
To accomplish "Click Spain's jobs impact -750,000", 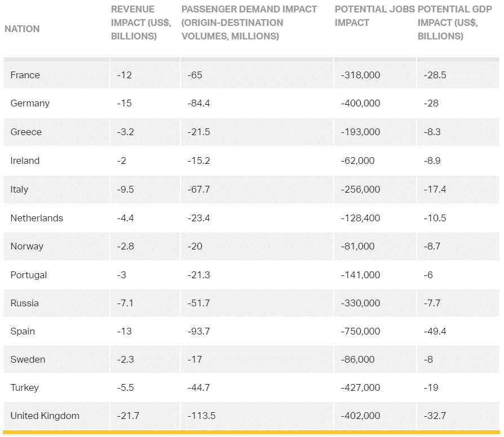I will (x=360, y=331).
